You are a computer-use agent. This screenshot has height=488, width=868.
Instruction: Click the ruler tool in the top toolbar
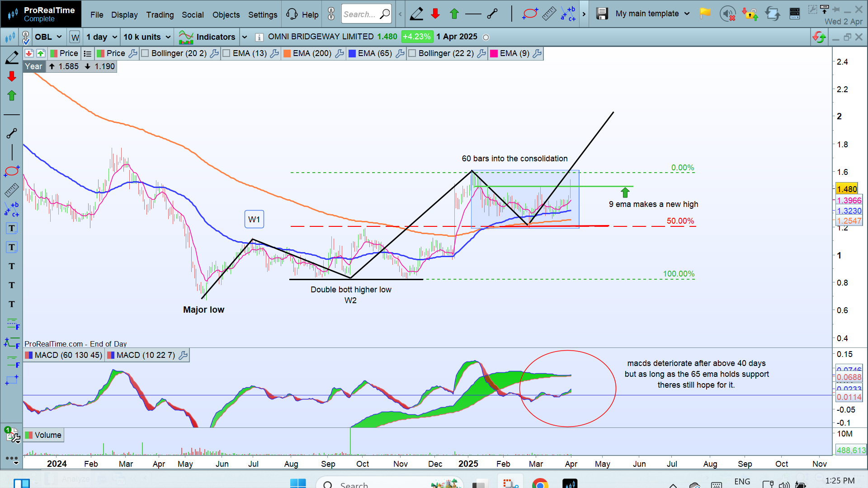549,14
